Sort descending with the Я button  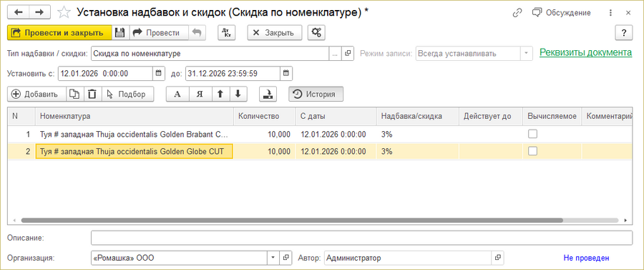pyautogui.click(x=200, y=94)
